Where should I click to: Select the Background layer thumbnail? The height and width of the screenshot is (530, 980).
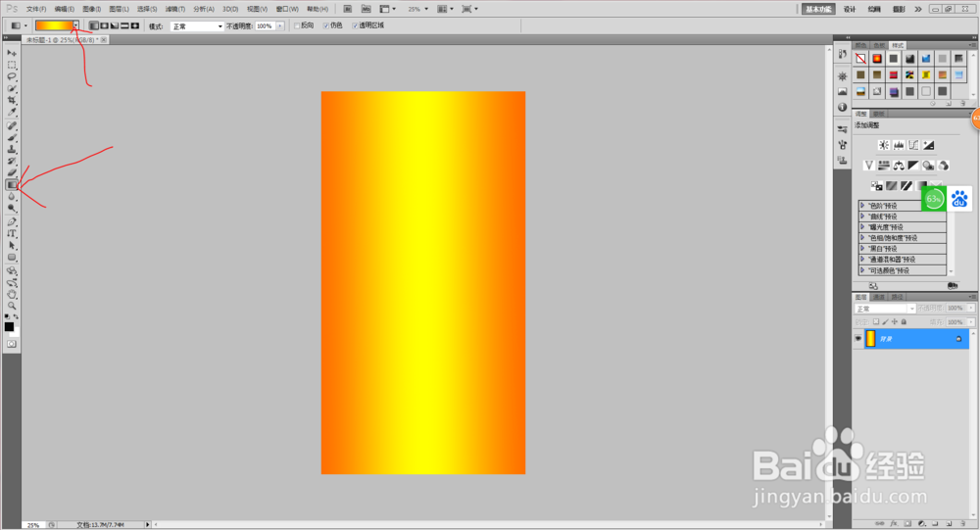[x=870, y=339]
